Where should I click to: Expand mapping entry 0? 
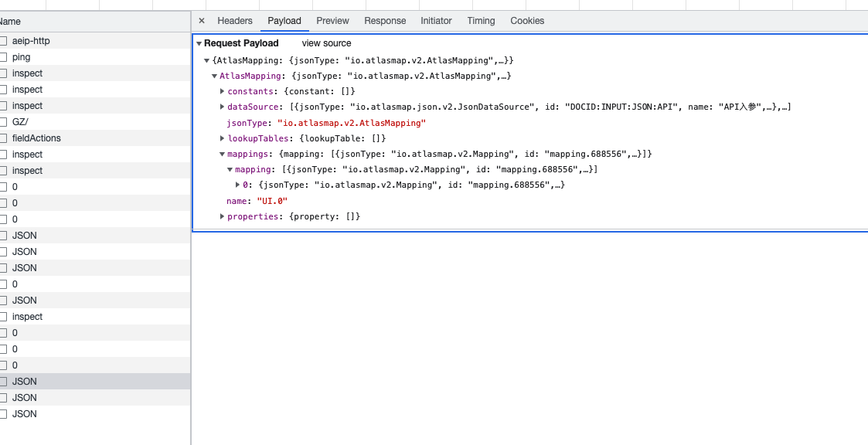(237, 185)
